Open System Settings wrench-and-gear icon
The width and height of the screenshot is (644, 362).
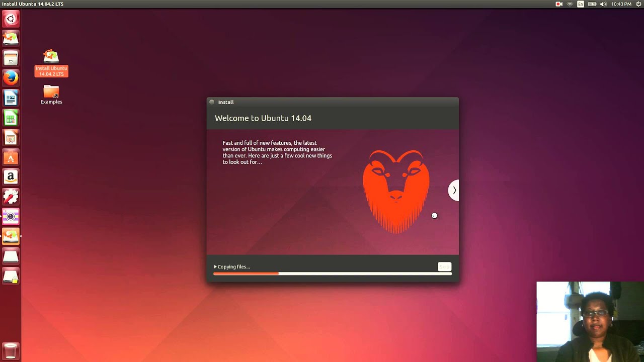(11, 197)
